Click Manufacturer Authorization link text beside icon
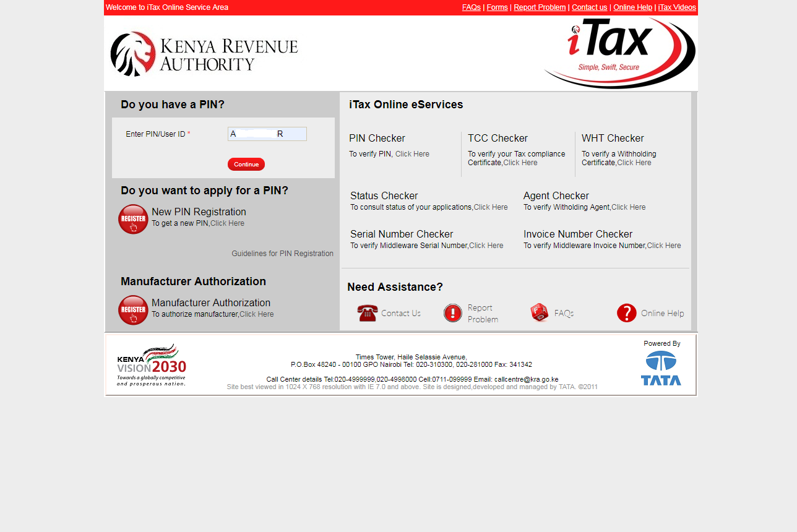This screenshot has height=532, width=797. 211,302
